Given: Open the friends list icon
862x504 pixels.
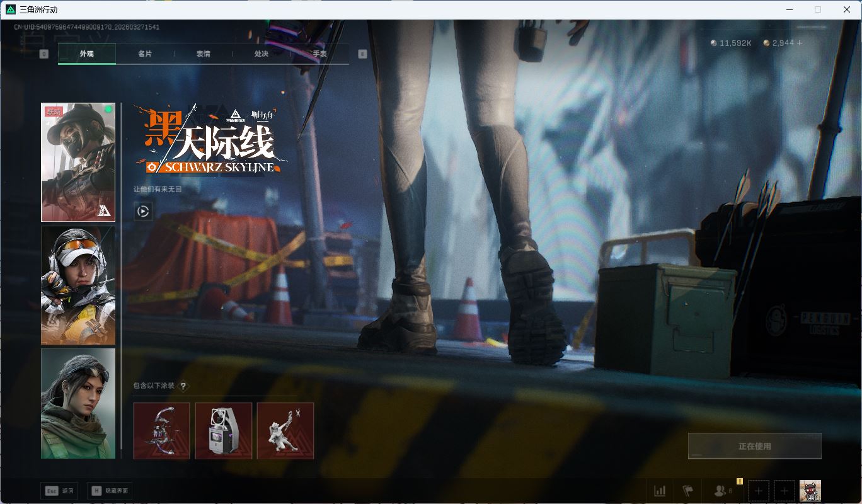Looking at the screenshot, I should (x=720, y=491).
